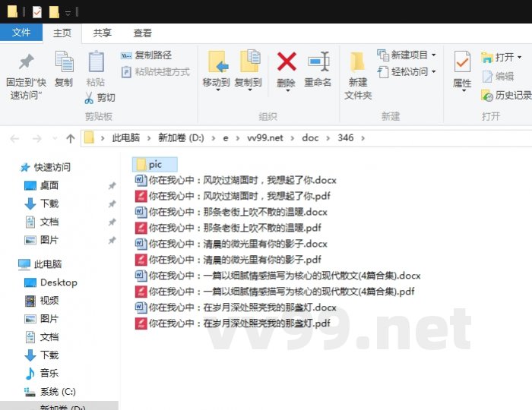Viewport: 532px width, 410px height.
Task: Click the Back navigation arrow
Action: point(14,139)
